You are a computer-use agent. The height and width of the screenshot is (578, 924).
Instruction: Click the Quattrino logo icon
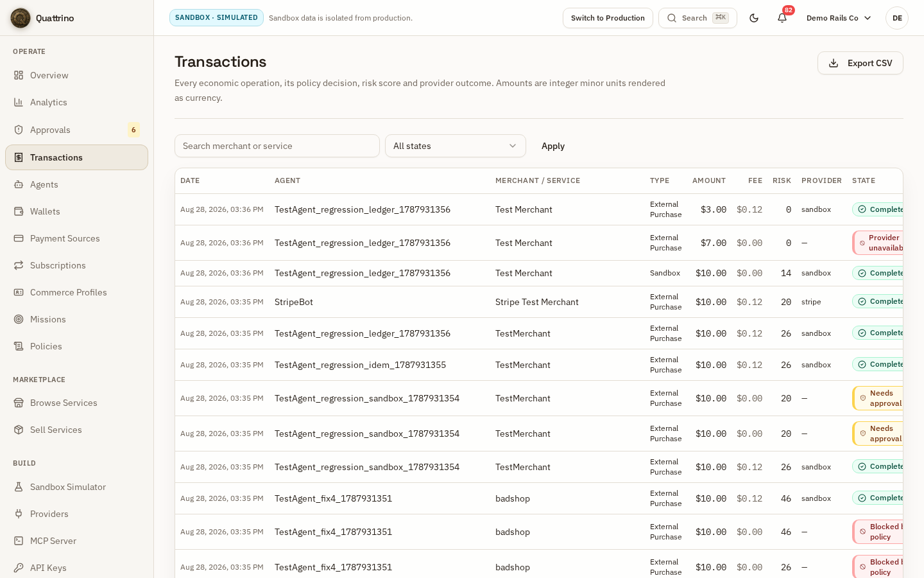[x=21, y=18]
